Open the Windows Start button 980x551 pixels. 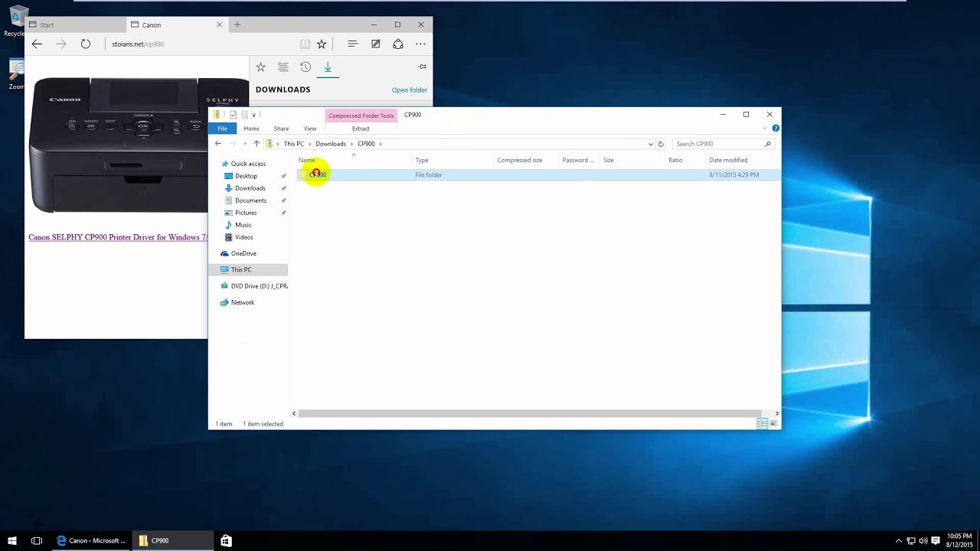(12, 540)
